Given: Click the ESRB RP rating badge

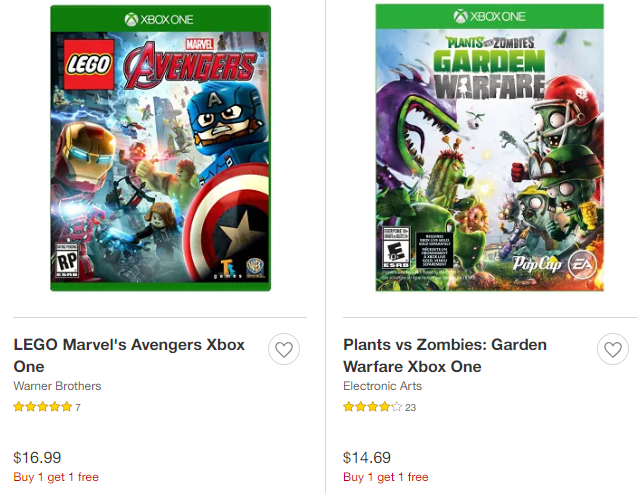Looking at the screenshot, I should 67,263.
